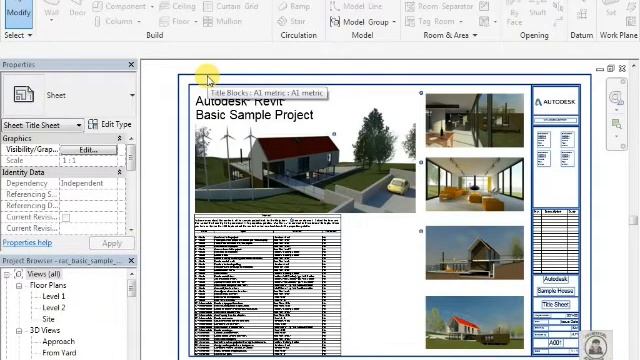Select the Component tool icon
This screenshot has height=360, width=640.
[98, 6]
